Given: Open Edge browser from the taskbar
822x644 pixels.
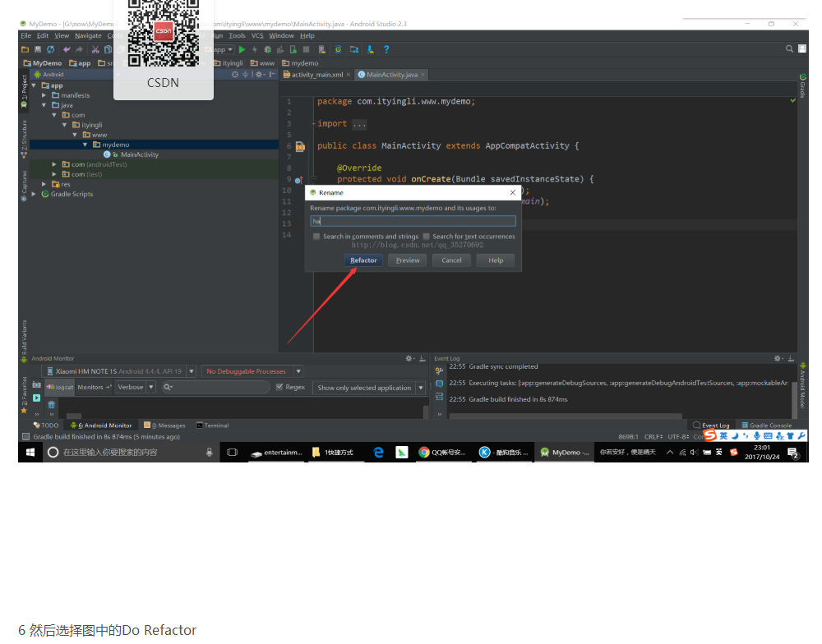Looking at the screenshot, I should point(378,453).
